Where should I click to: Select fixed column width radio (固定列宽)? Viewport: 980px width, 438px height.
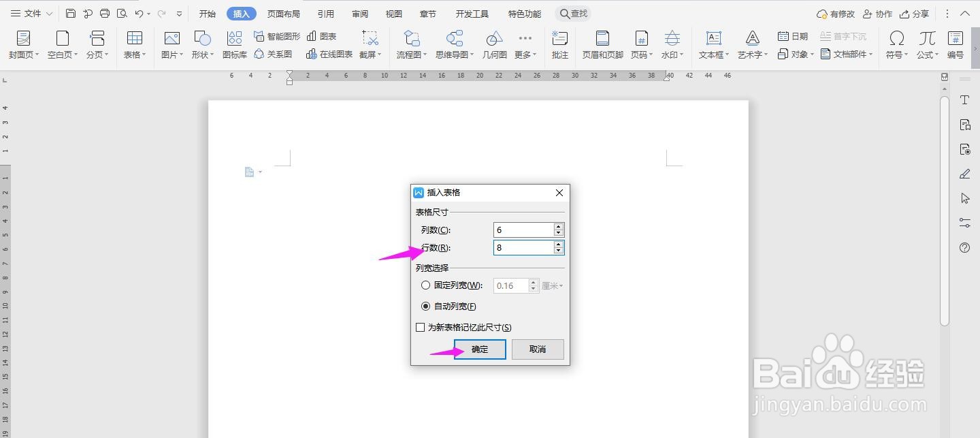click(425, 285)
